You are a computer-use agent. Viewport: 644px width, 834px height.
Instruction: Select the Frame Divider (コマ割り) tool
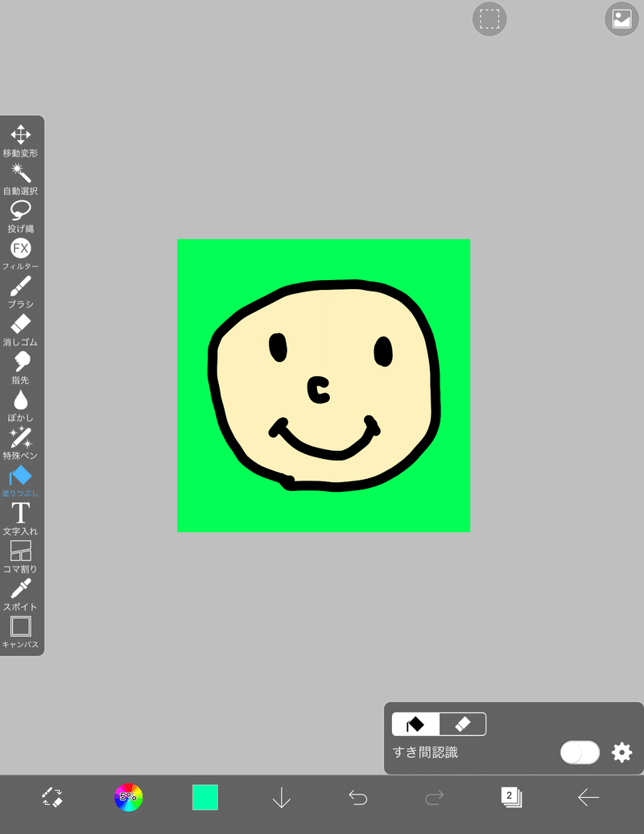(20, 557)
